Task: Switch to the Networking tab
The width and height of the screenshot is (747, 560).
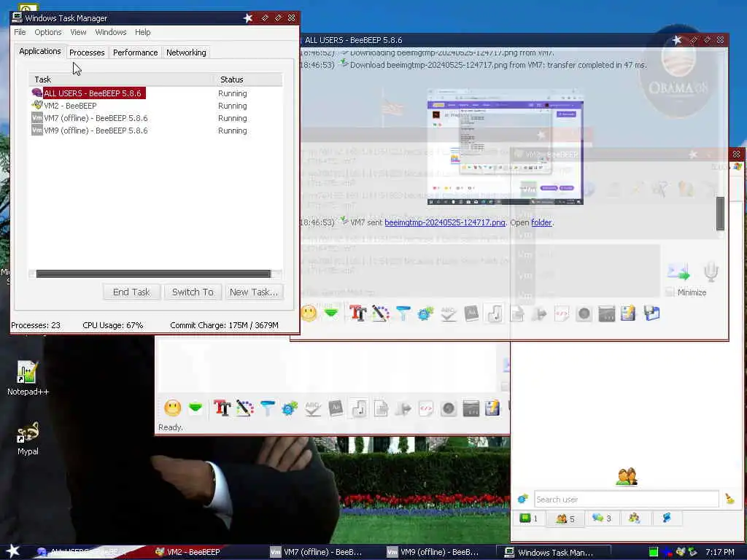Action: [x=186, y=52]
